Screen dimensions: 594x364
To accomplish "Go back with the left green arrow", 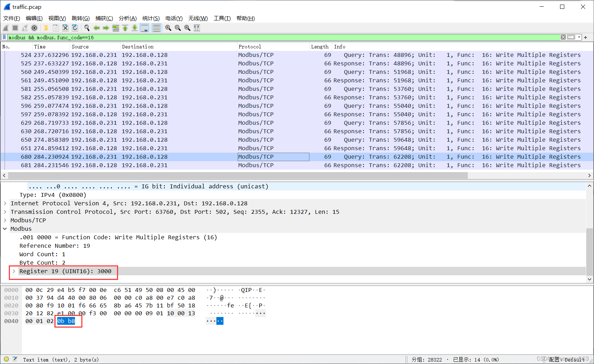I will tap(96, 28).
